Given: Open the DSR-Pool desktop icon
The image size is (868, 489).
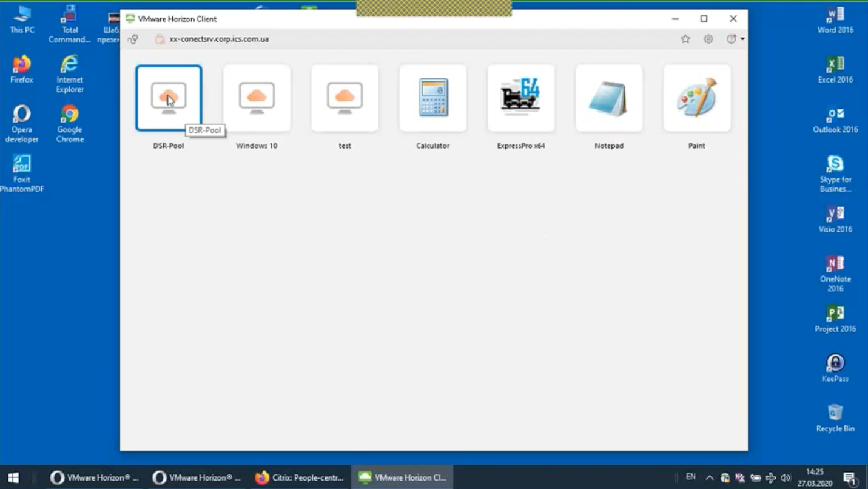Looking at the screenshot, I should 169,98.
